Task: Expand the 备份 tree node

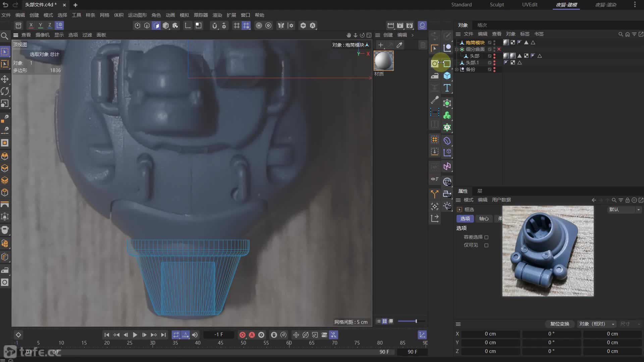Action: tap(457, 69)
